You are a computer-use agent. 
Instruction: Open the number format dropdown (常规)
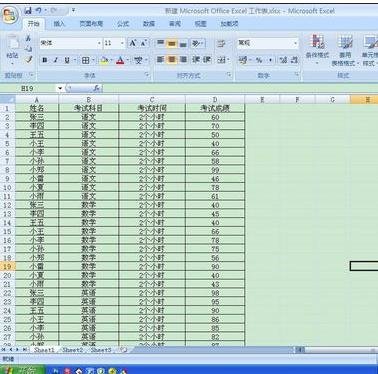coord(295,43)
